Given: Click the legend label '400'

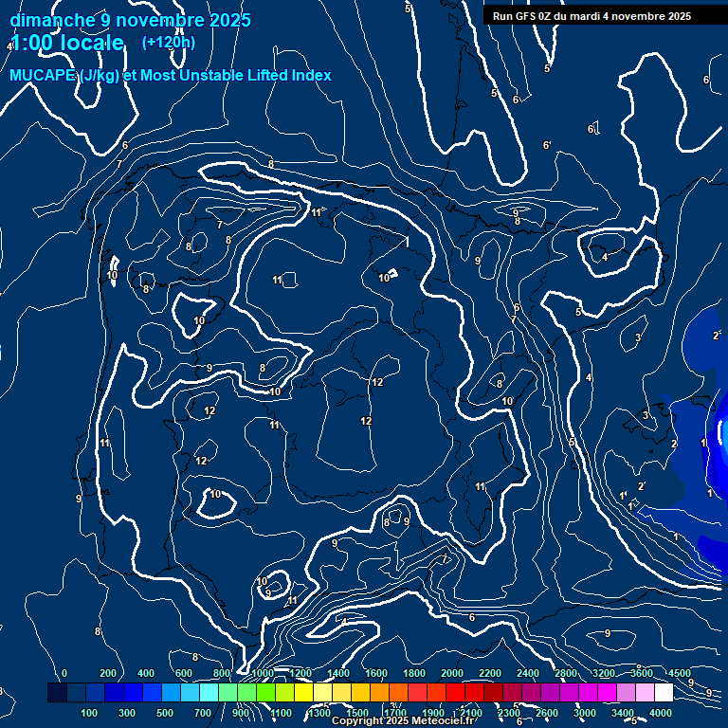Looking at the screenshot, I should click(x=146, y=673).
